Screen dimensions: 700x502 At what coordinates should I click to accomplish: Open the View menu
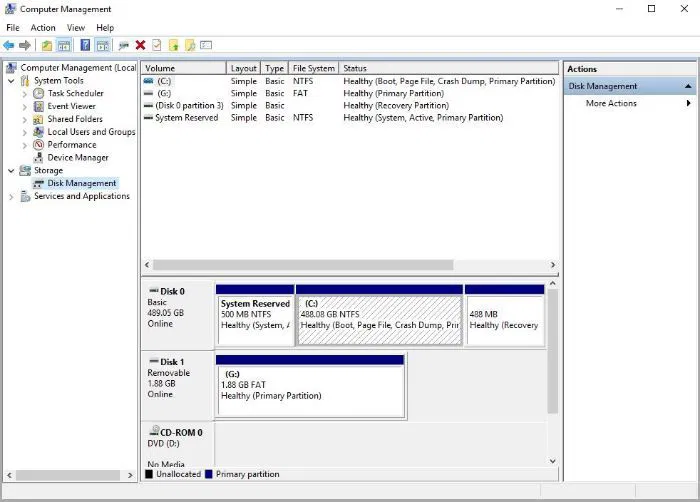[76, 28]
